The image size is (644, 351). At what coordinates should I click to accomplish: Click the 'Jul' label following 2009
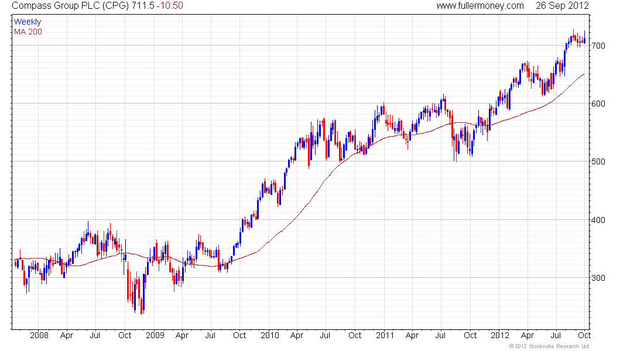[x=210, y=335]
